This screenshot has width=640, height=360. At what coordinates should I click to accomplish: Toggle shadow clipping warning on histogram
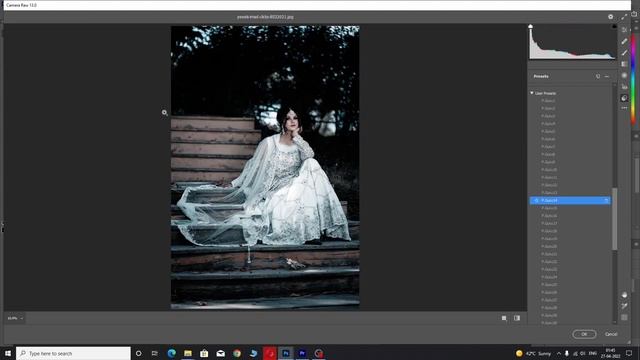tap(530, 26)
